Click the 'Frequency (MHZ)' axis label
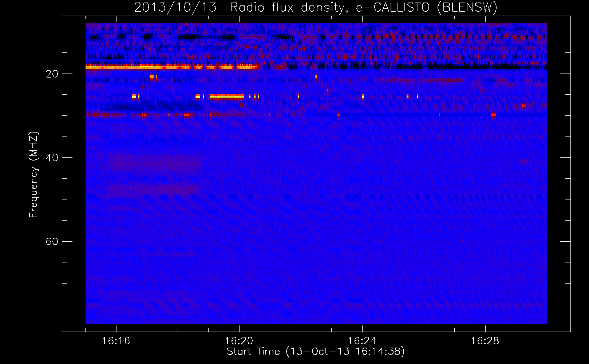The width and height of the screenshot is (589, 364). (33, 175)
